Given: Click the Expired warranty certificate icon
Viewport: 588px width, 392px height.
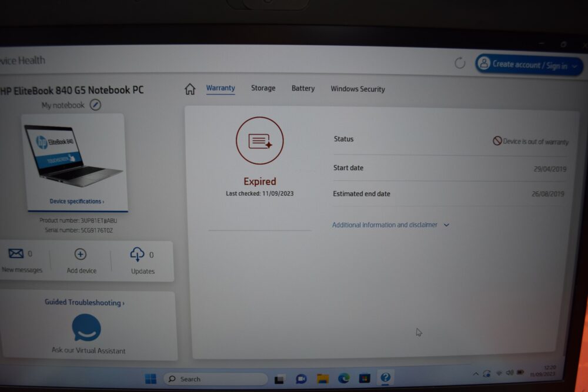Looking at the screenshot, I should [259, 140].
